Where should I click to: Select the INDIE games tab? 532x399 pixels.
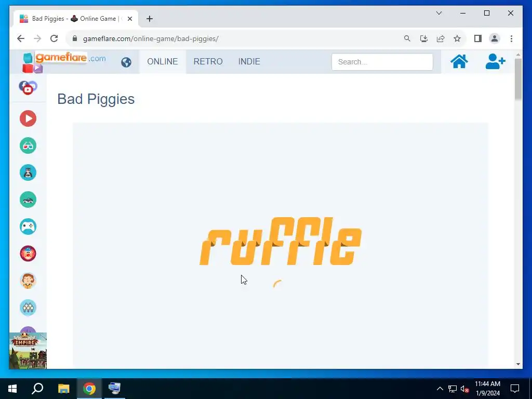click(x=249, y=61)
